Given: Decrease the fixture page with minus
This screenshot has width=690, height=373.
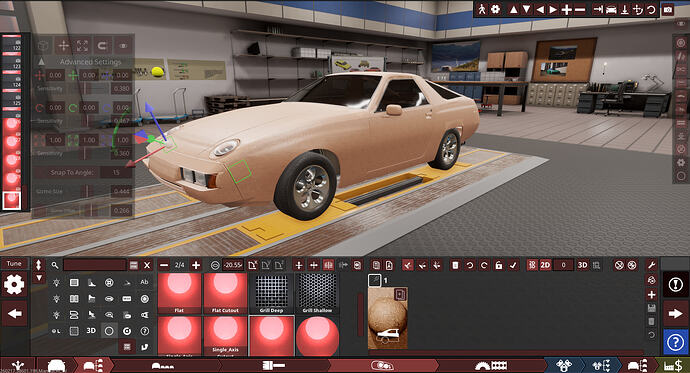Looking at the screenshot, I should click(164, 265).
